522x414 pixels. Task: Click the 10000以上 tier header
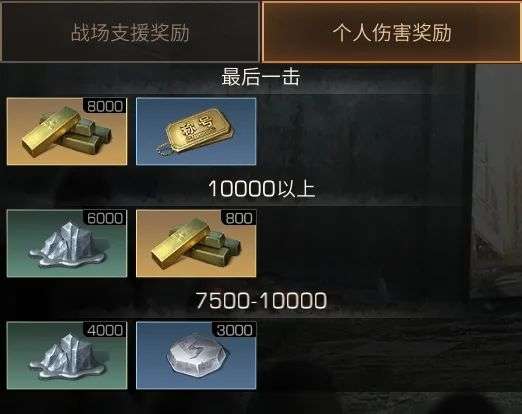(261, 188)
